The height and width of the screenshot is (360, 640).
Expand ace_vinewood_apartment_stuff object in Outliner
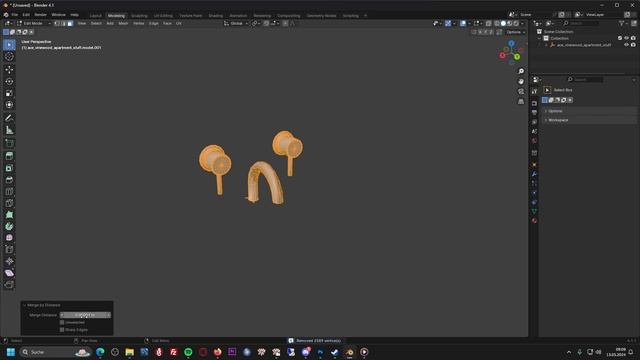pyautogui.click(x=546, y=45)
